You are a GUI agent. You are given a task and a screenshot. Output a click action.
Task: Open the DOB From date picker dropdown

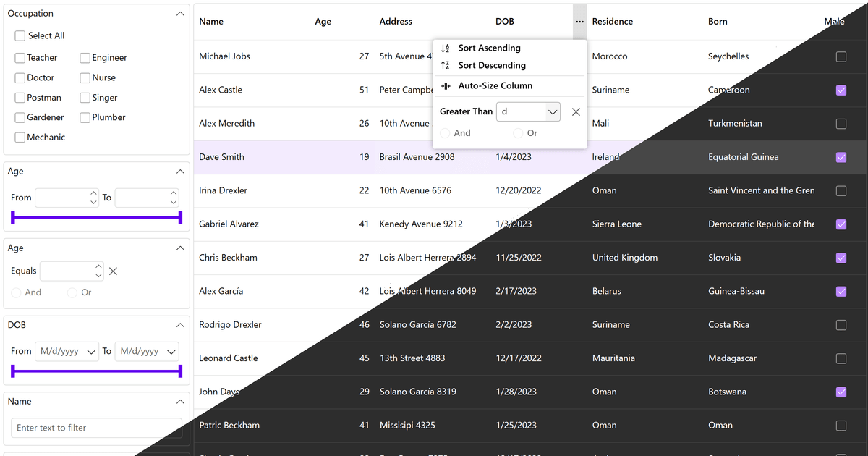pyautogui.click(x=90, y=351)
